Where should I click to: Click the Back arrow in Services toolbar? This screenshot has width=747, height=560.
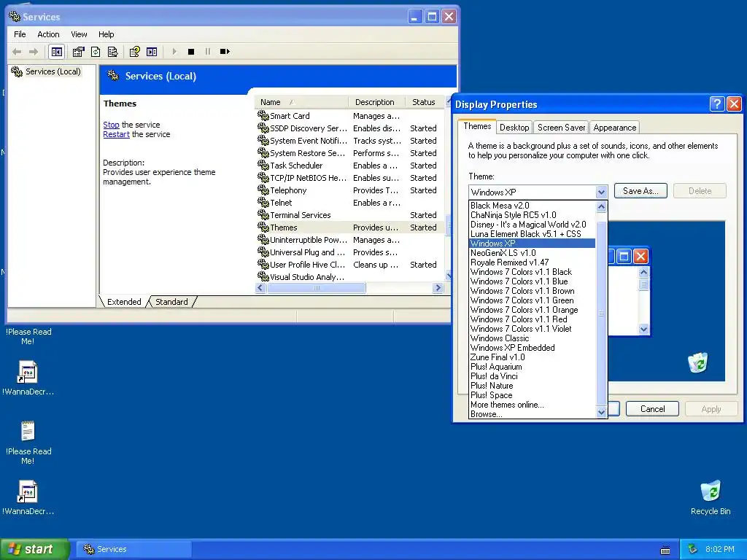(17, 52)
